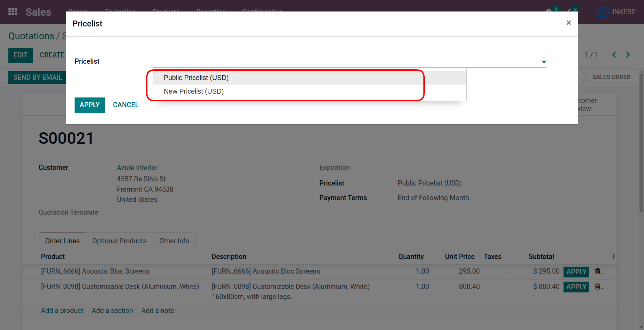The image size is (644, 330).
Task: Click Unit Price column header
Action: point(460,257)
